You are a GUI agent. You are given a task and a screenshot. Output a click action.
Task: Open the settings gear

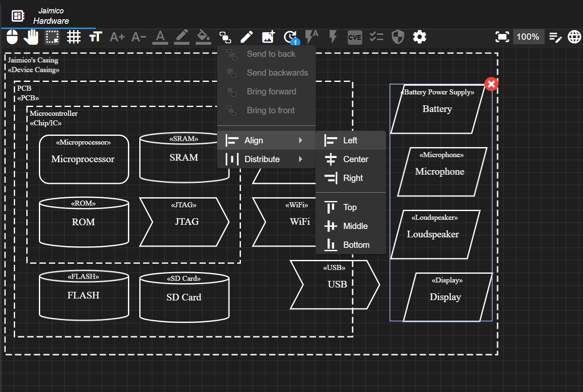tap(419, 37)
